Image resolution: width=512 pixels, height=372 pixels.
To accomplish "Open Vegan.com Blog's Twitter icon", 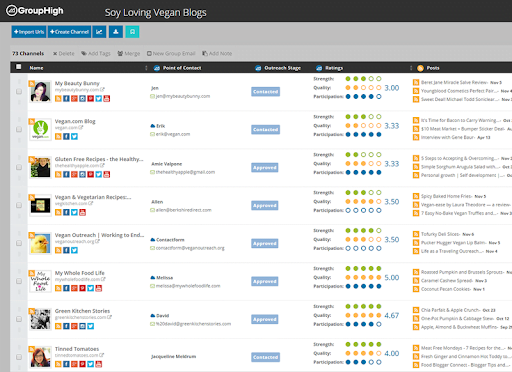I will (74, 137).
